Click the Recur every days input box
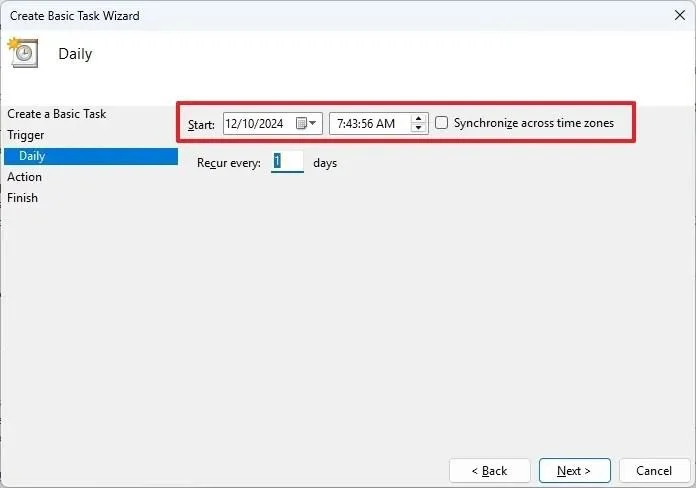 coord(287,162)
